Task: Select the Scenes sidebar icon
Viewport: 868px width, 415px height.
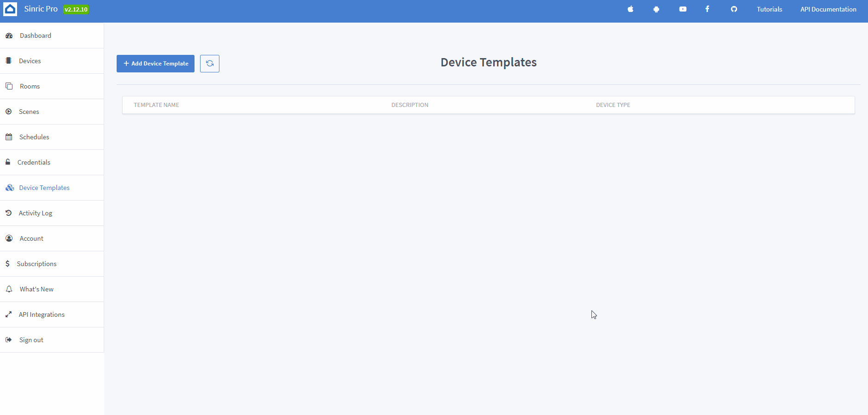Action: [8, 111]
